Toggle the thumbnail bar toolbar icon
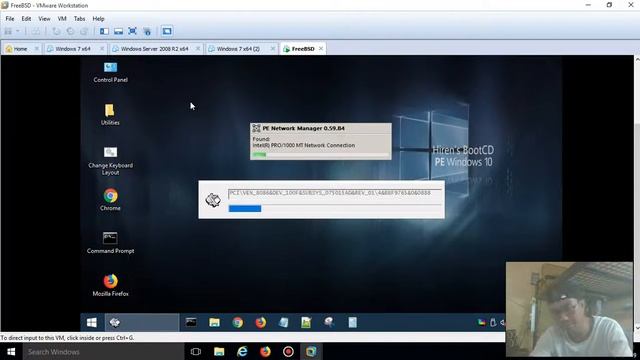The image size is (640, 360). click(x=118, y=31)
